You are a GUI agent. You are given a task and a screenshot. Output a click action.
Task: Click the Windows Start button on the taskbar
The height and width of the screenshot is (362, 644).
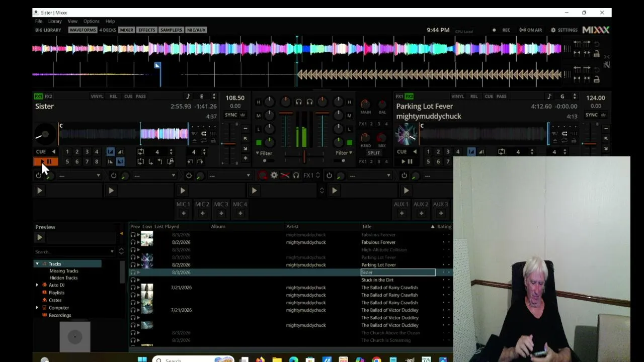pyautogui.click(x=142, y=359)
